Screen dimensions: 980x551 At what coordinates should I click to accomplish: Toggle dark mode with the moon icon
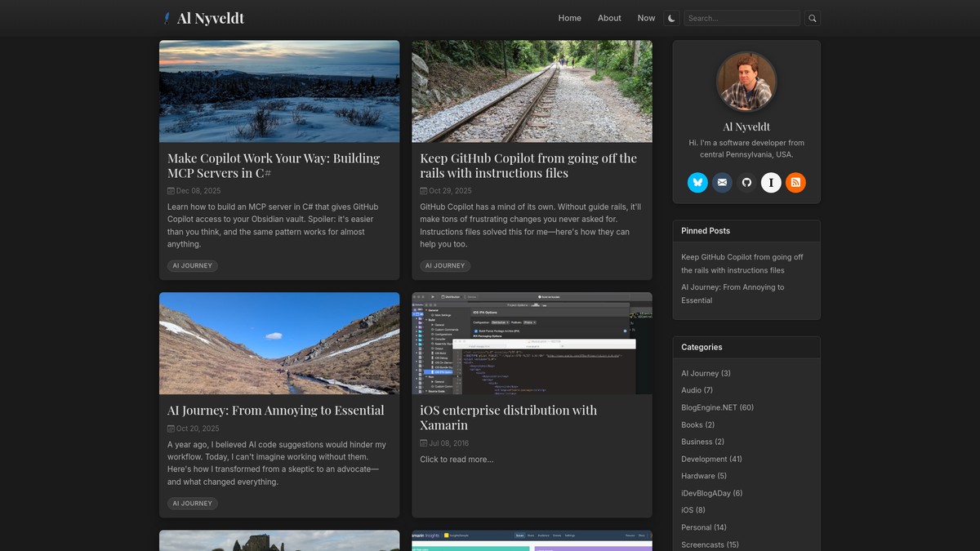coord(671,18)
